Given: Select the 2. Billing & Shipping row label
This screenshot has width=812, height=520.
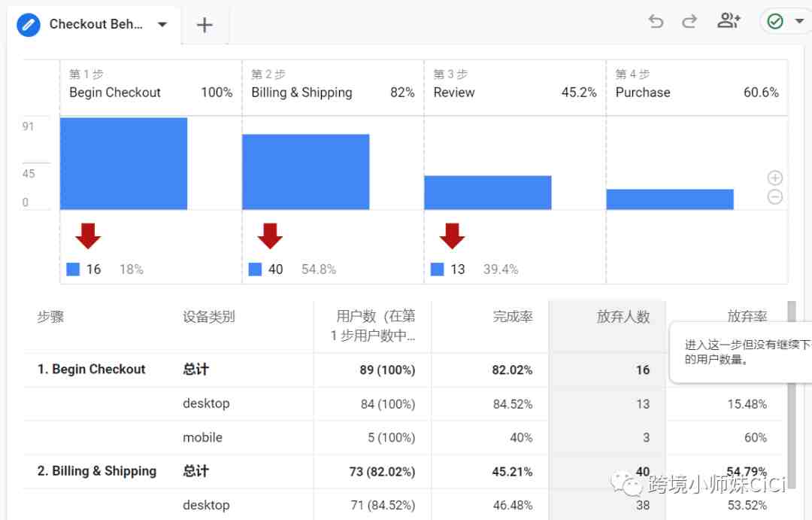Looking at the screenshot, I should pyautogui.click(x=97, y=471).
